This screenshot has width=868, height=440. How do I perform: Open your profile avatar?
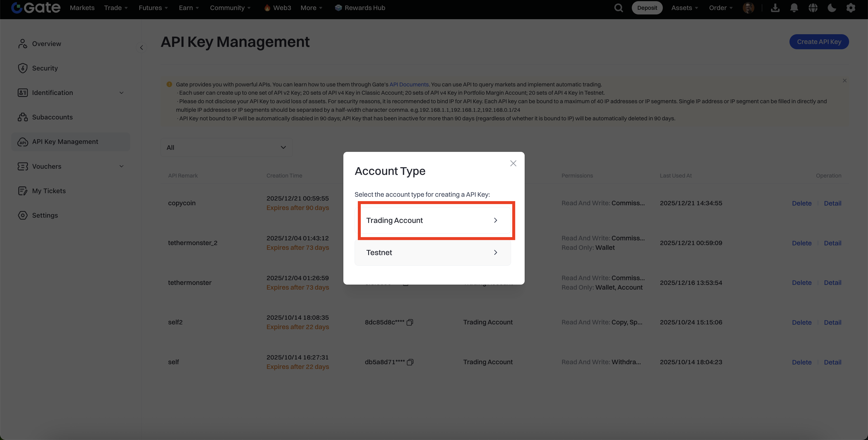pos(748,7)
